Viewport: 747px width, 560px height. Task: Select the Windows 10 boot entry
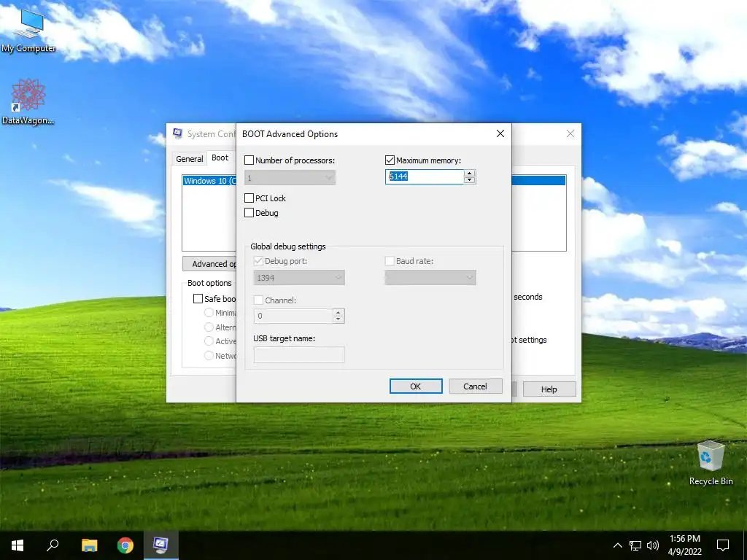[x=209, y=181]
